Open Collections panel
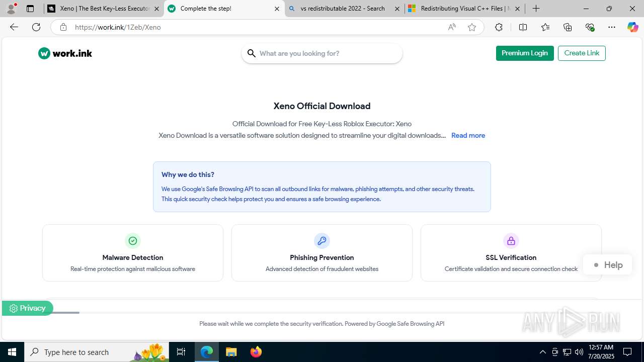The image size is (644, 362). 568,27
